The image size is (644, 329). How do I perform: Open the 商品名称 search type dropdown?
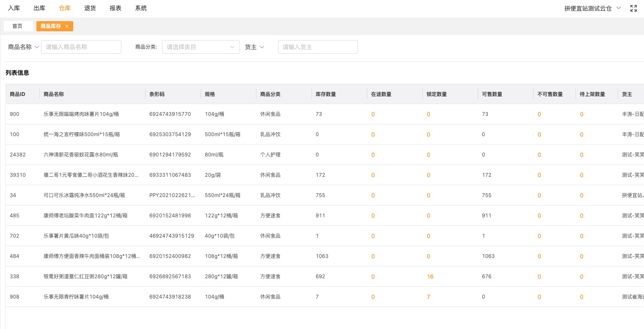[x=24, y=47]
